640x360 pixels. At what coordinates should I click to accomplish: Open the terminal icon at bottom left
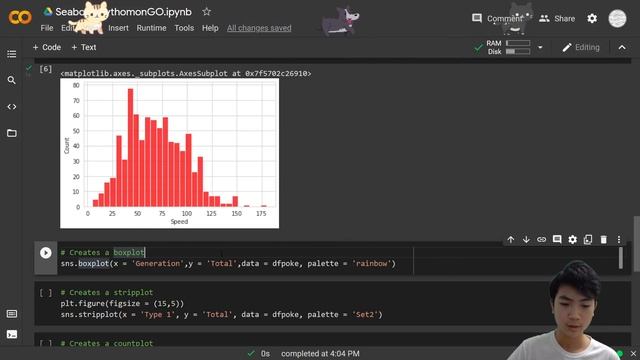(x=11, y=334)
